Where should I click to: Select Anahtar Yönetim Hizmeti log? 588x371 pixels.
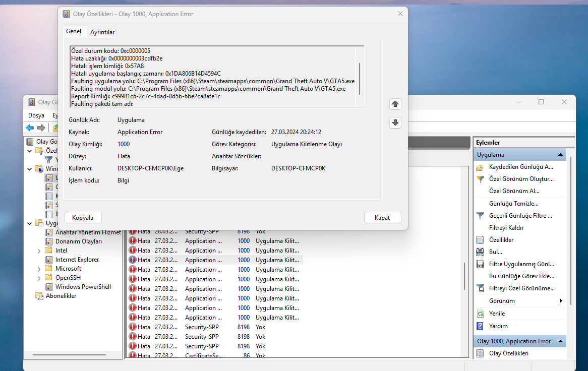click(x=88, y=232)
